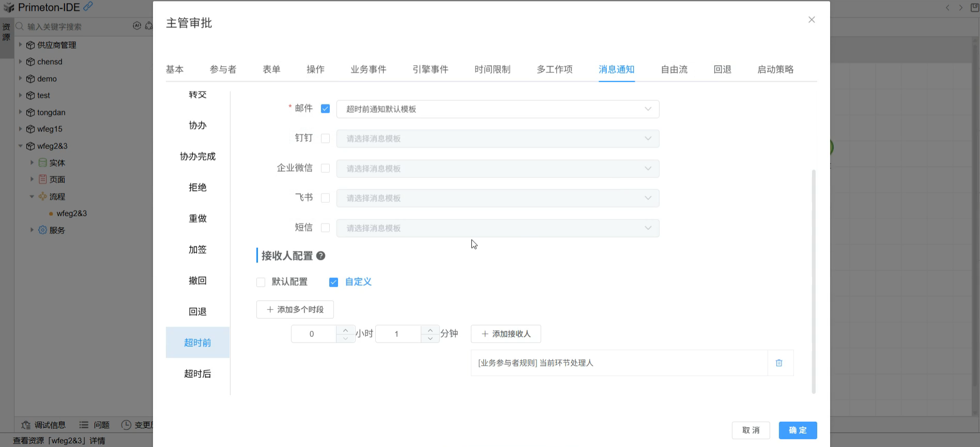This screenshot has width=980, height=447.
Task: Open the 邮件 template dropdown
Action: (x=497, y=109)
